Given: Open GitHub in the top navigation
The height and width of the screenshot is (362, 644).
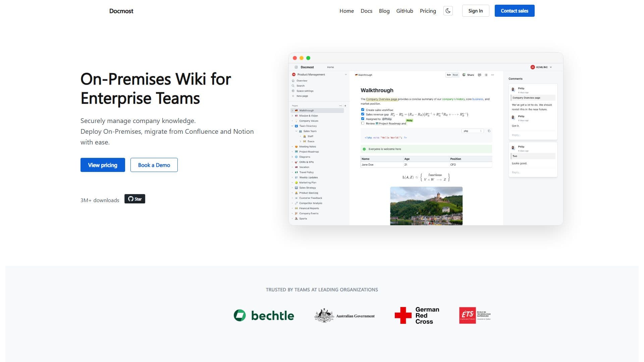Looking at the screenshot, I should click(x=405, y=11).
